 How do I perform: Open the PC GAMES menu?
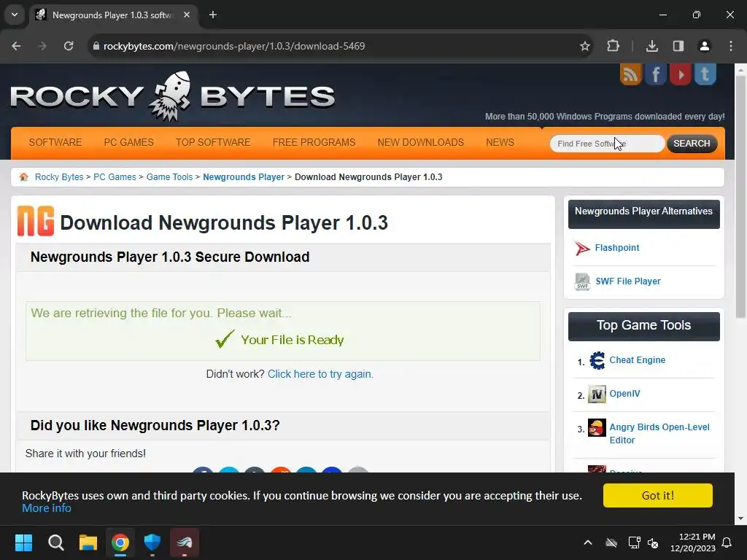(x=128, y=142)
